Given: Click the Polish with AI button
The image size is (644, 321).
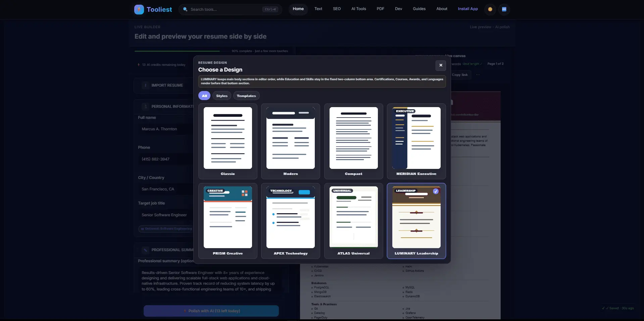Looking at the screenshot, I should coord(211,311).
